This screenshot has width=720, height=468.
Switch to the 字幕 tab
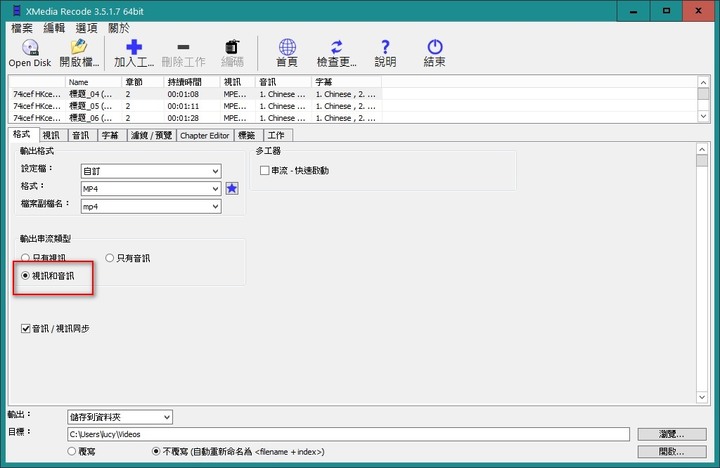(110, 135)
